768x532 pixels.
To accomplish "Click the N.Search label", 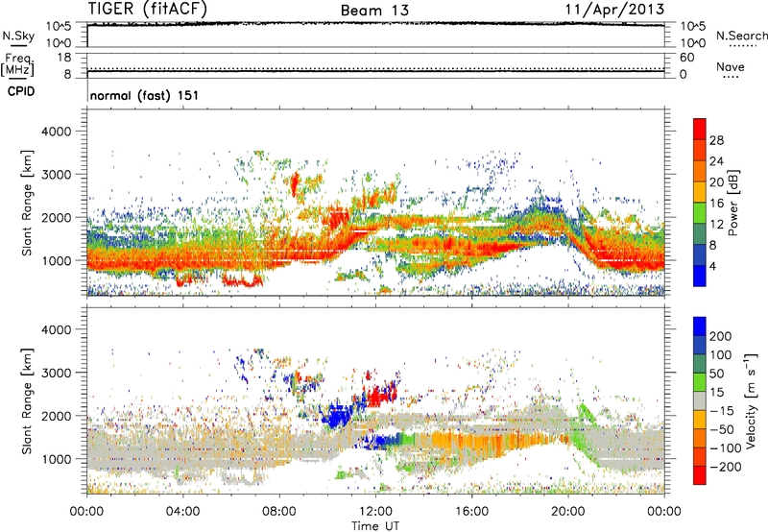I will (x=742, y=36).
